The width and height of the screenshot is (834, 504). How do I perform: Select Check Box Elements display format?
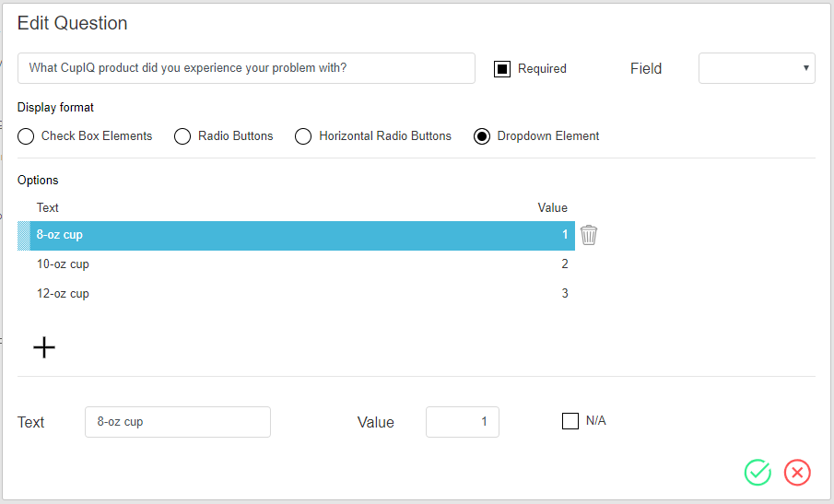[x=26, y=136]
